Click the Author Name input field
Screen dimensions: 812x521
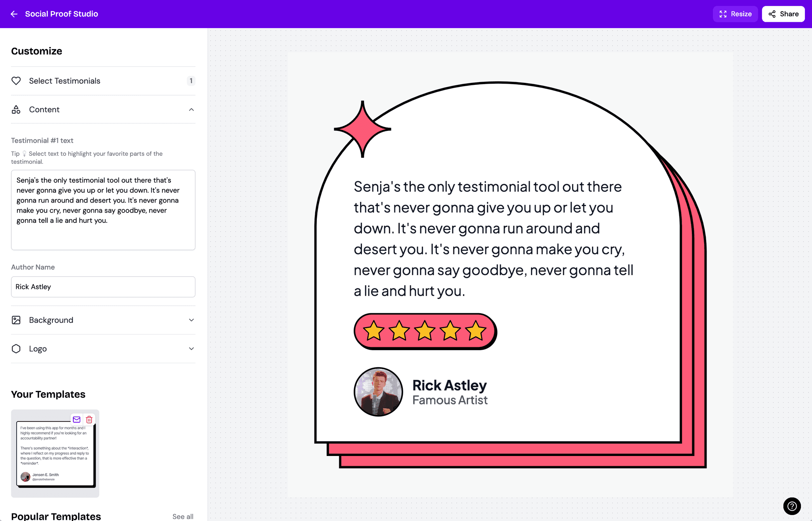tap(103, 287)
